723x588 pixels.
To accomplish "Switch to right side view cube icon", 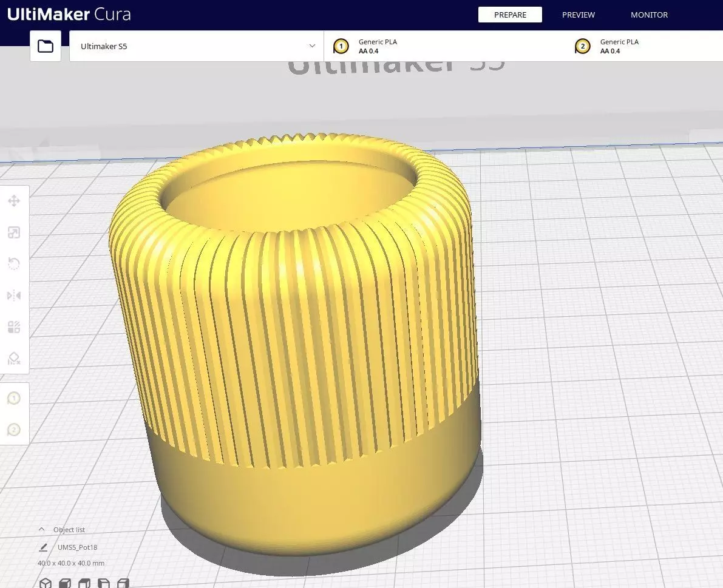I will tap(123, 583).
